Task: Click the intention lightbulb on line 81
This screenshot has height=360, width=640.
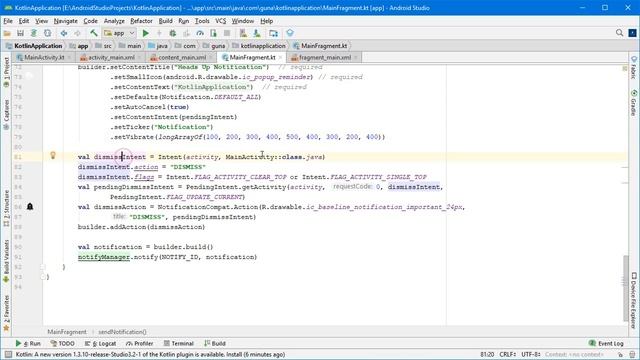Action: (53, 155)
